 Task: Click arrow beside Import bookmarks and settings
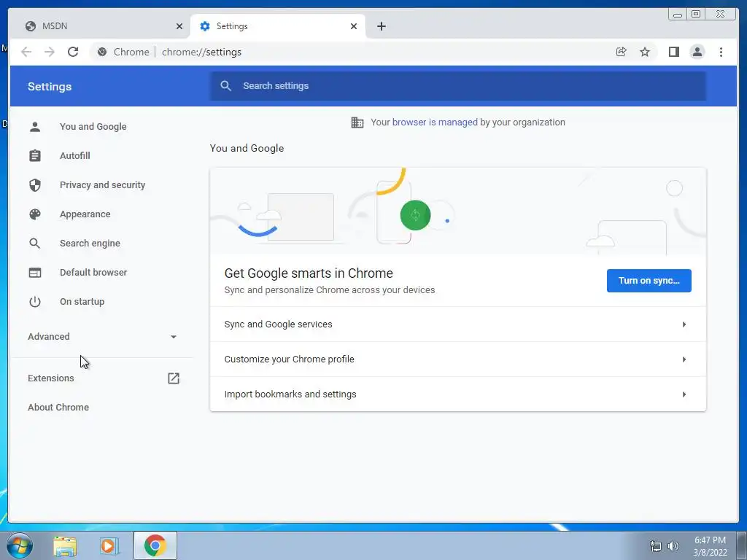coord(684,394)
